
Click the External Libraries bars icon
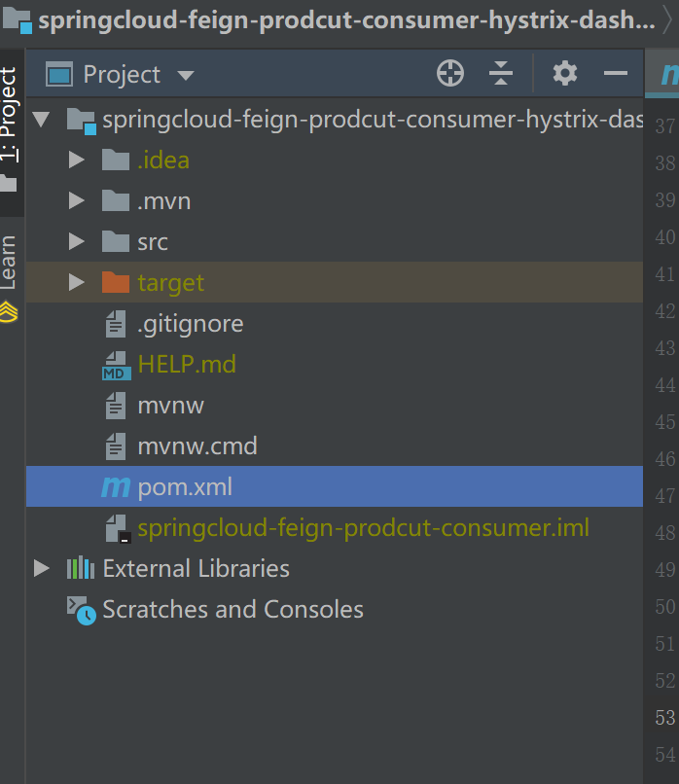[x=81, y=568]
